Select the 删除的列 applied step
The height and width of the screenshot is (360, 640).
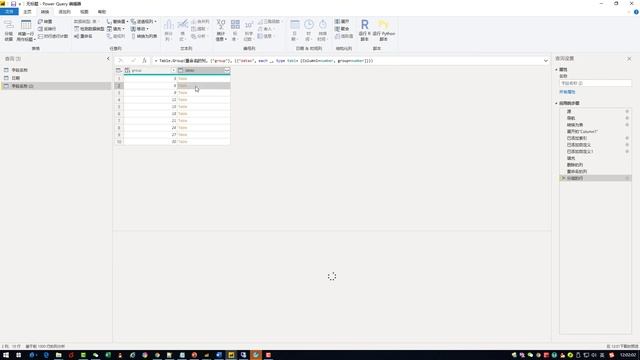pyautogui.click(x=575, y=165)
